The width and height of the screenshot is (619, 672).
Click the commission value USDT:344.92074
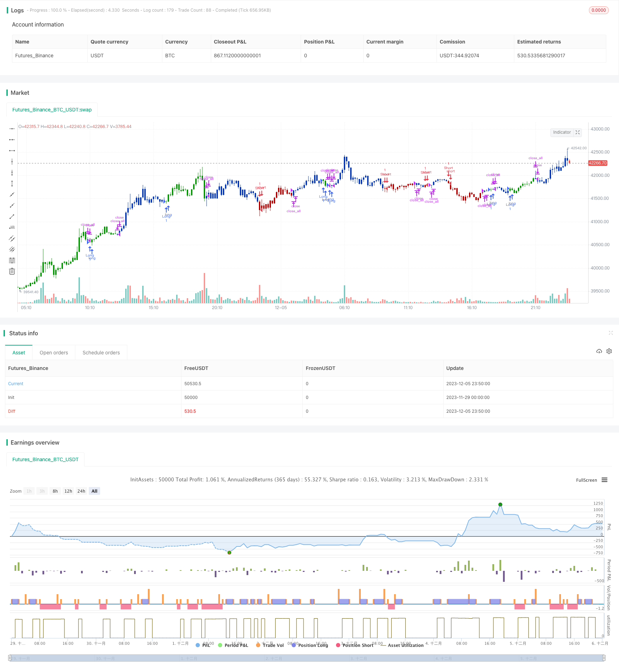click(459, 56)
